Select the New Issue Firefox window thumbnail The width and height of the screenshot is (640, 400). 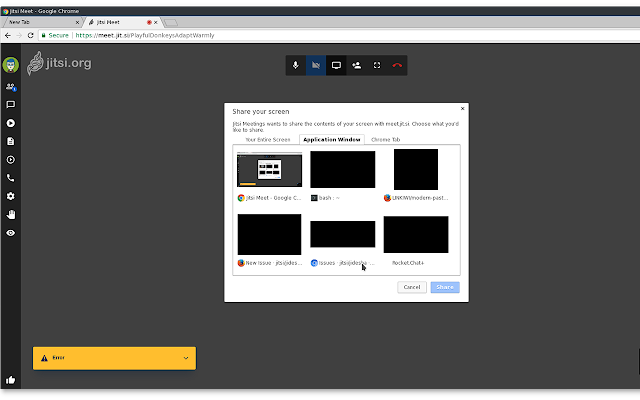269,235
